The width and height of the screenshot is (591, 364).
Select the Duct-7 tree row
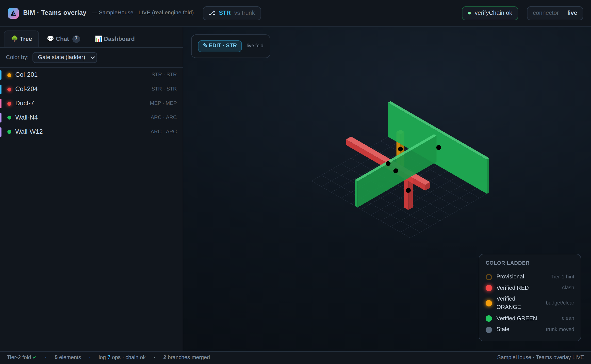[x=91, y=103]
